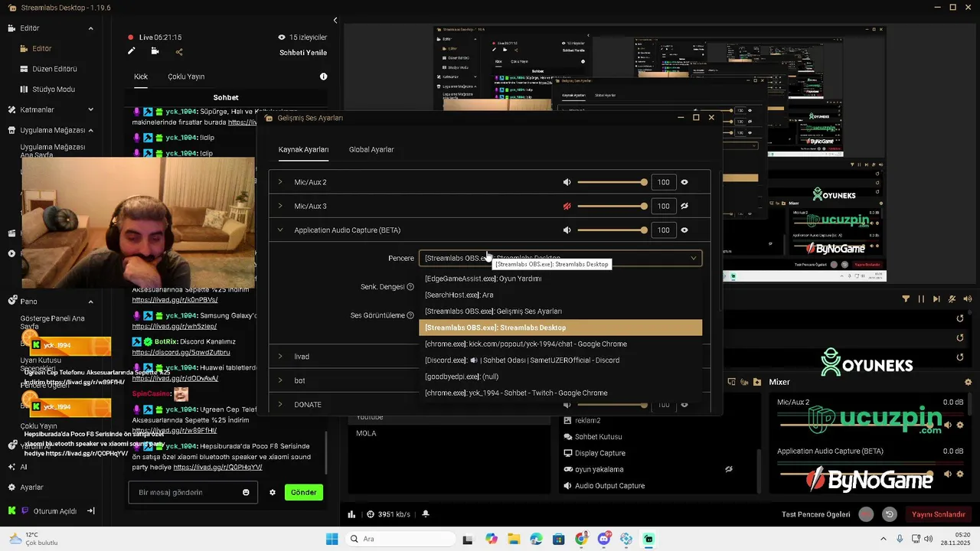This screenshot has height=551, width=980.
Task: Pause the recent events queue
Action: (921, 299)
